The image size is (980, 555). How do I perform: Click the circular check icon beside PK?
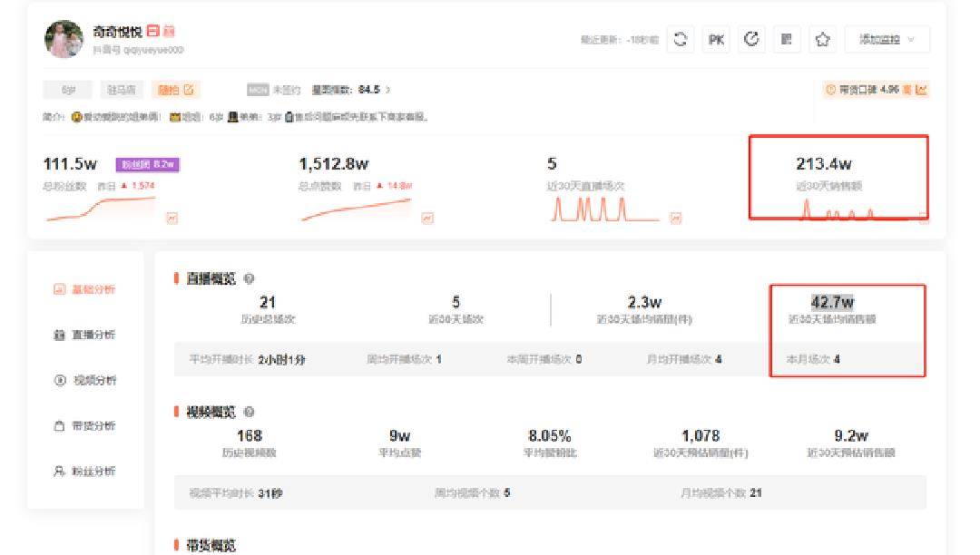[751, 39]
